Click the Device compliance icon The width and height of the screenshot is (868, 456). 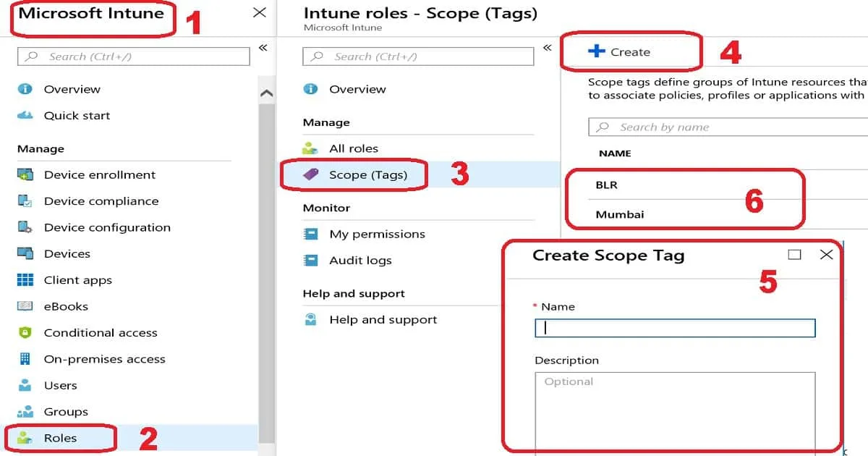(x=25, y=201)
